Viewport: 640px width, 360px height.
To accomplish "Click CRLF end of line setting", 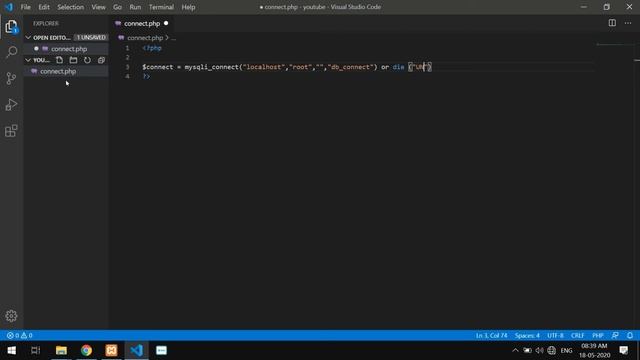I will [577, 336].
